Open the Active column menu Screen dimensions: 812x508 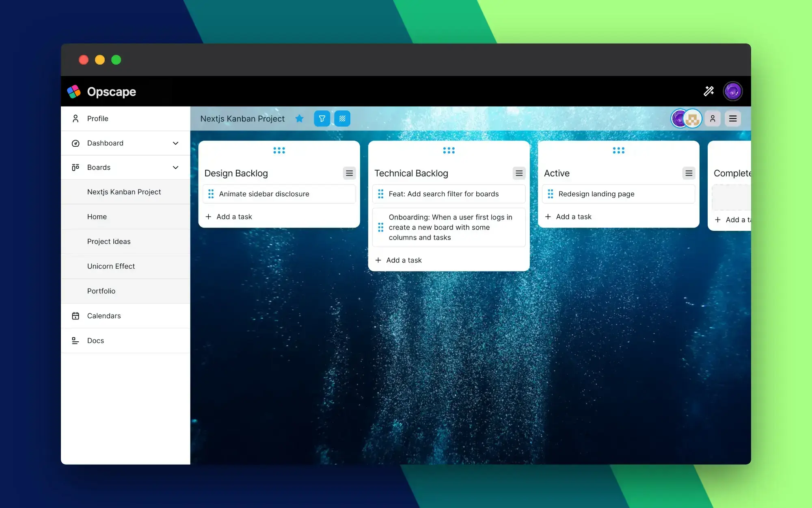(689, 173)
